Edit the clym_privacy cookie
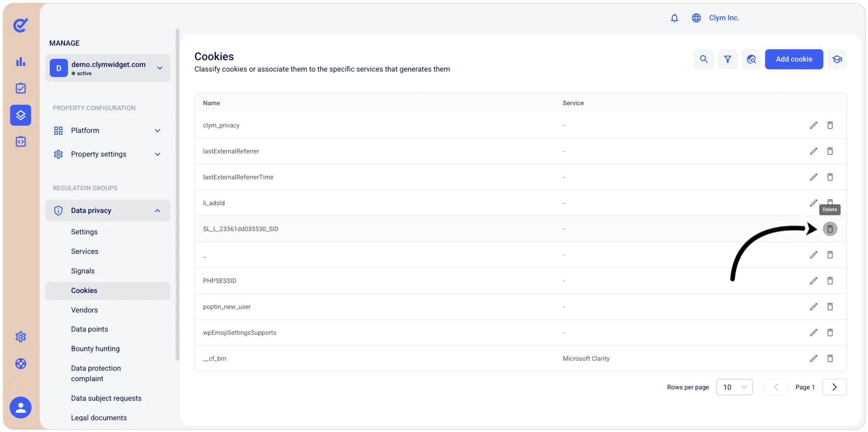 click(813, 125)
